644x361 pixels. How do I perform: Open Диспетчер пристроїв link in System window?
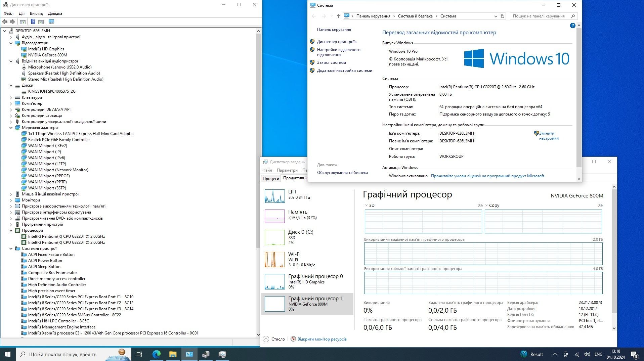(337, 42)
